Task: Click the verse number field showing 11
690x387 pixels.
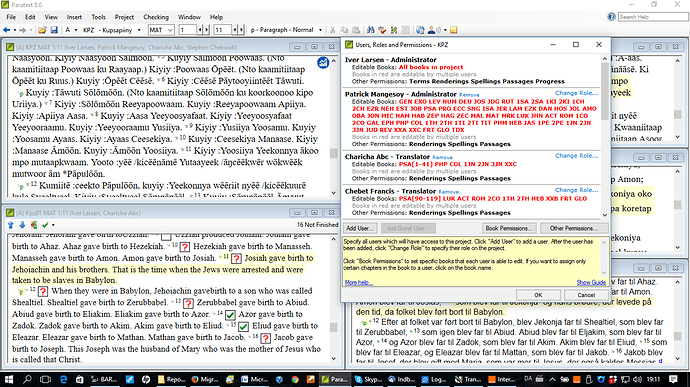Action: pyautogui.click(x=222, y=30)
